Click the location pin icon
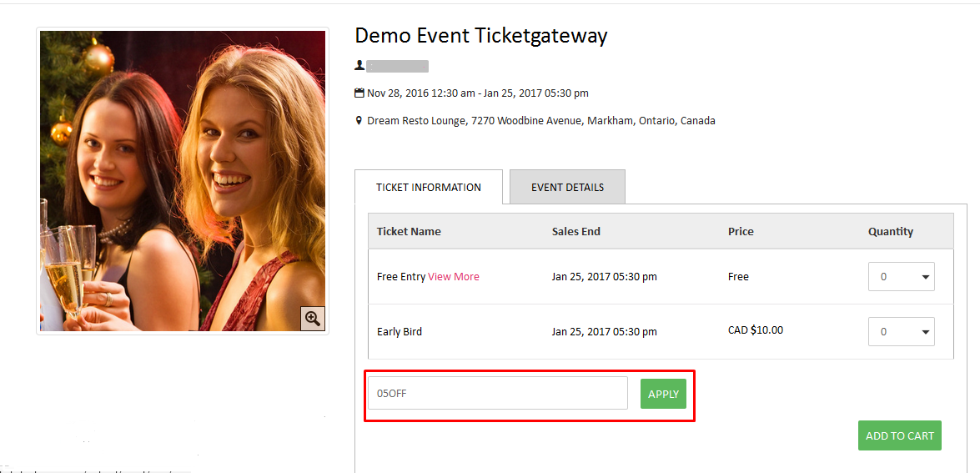The width and height of the screenshot is (980, 473). coord(359,120)
